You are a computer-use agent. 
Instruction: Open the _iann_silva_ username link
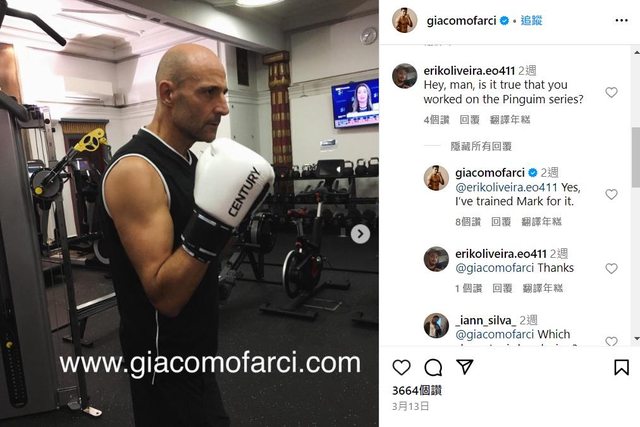[x=485, y=320]
